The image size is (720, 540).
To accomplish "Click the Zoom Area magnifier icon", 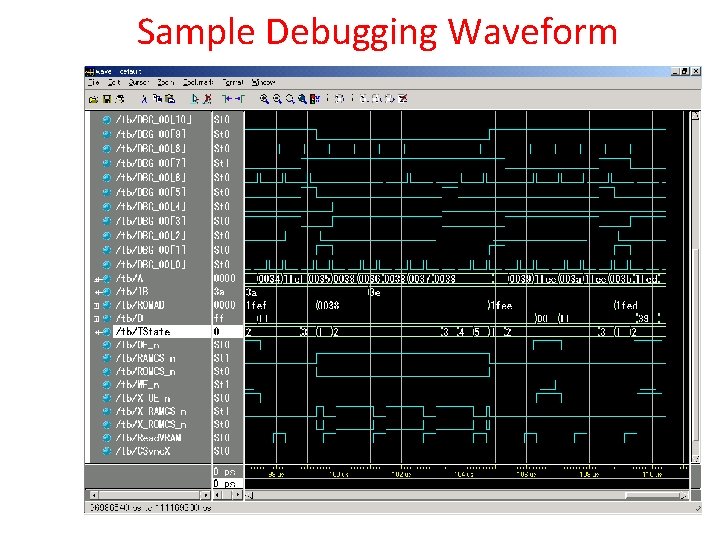I will [290, 99].
